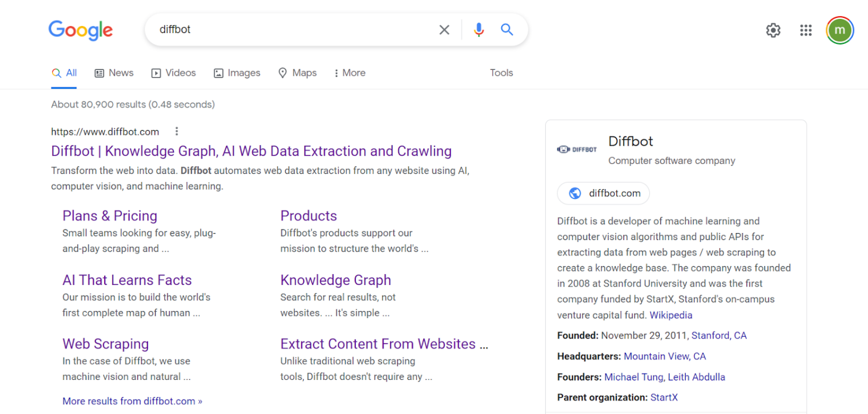
Task: Open Google settings gear icon
Action: (773, 30)
